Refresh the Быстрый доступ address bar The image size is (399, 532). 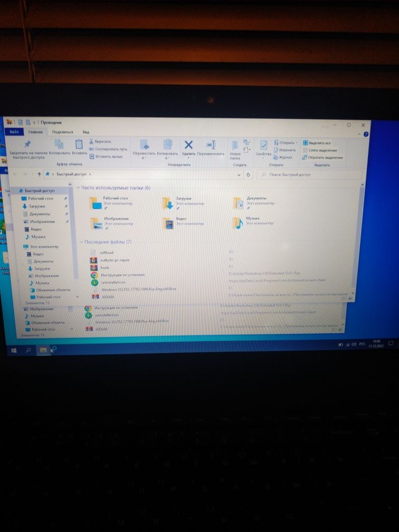(x=249, y=175)
